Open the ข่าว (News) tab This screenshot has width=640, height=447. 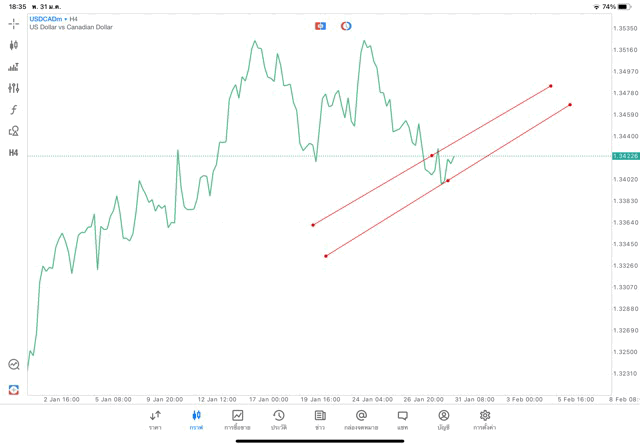(x=320, y=419)
